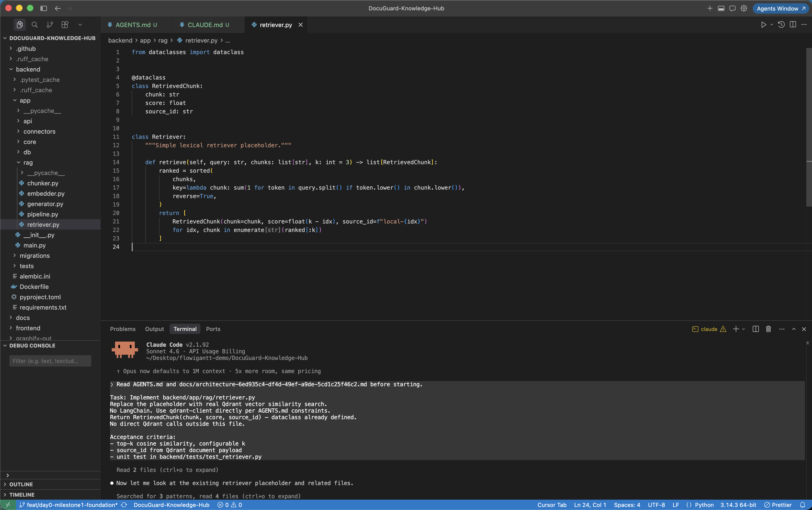The image size is (812, 510).
Task: Maximize the panel with the up chevron
Action: (x=794, y=329)
